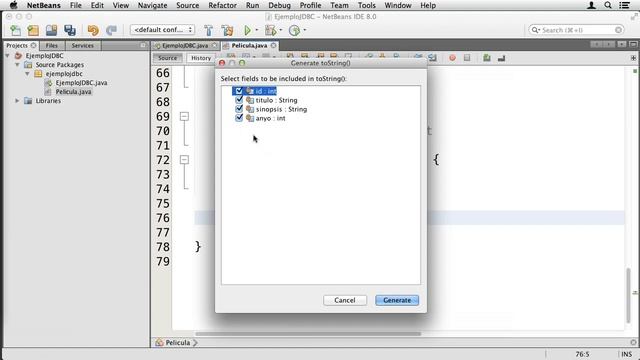This screenshot has height=360, width=640.
Task: Select EjemploJDBC.java in project tree
Action: coord(81,82)
